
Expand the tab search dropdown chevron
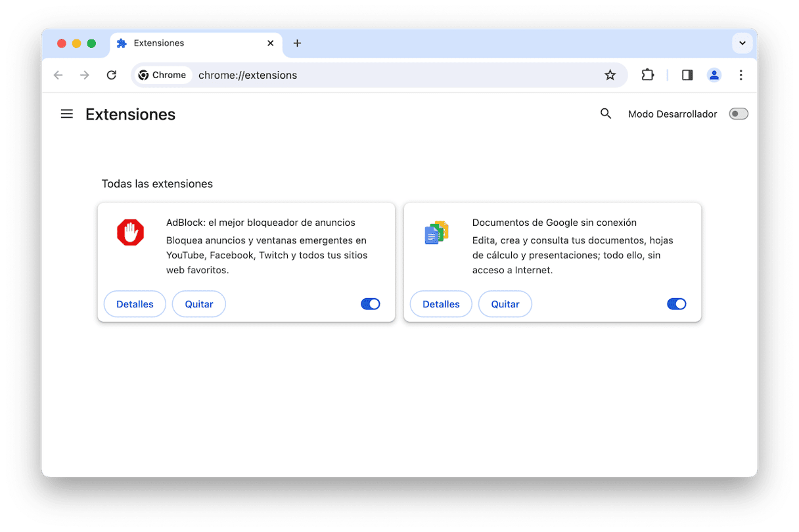click(742, 43)
